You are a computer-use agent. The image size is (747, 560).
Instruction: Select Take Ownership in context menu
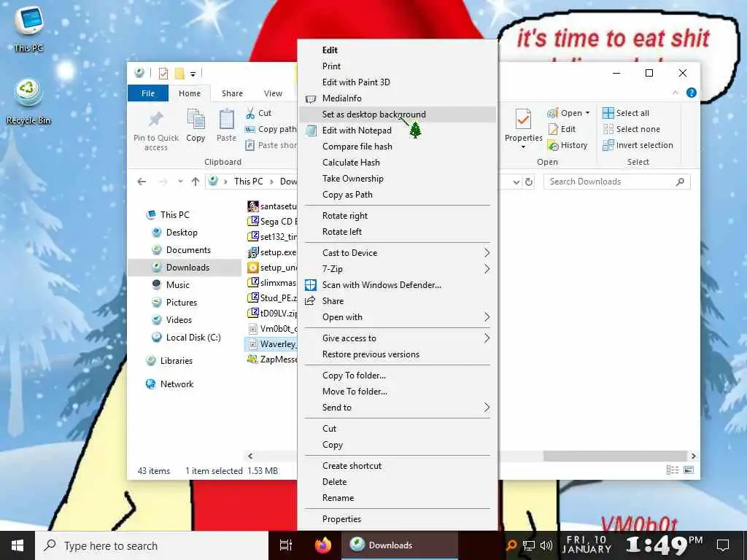(398, 179)
